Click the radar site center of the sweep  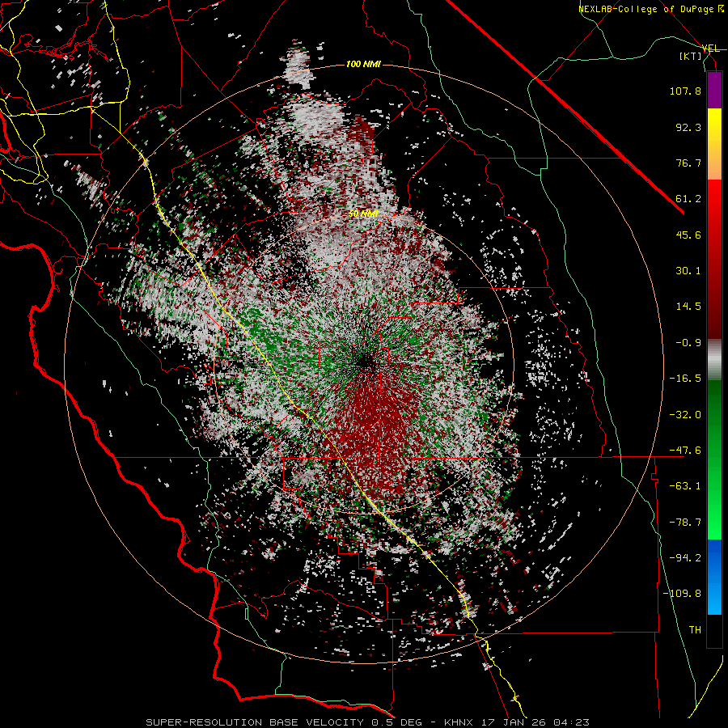point(364,362)
